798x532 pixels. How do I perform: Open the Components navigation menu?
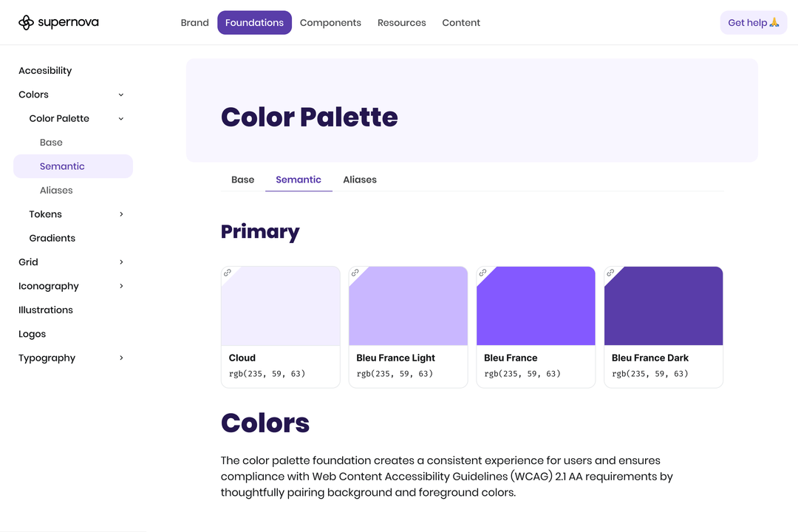pyautogui.click(x=330, y=22)
